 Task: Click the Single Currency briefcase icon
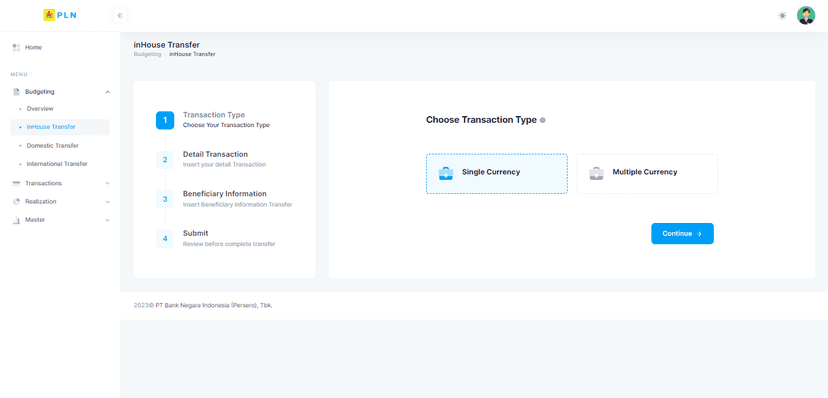pos(446,173)
